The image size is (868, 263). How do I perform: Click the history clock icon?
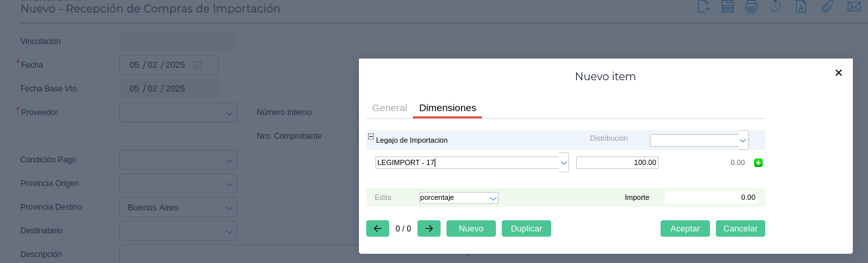pos(775,7)
